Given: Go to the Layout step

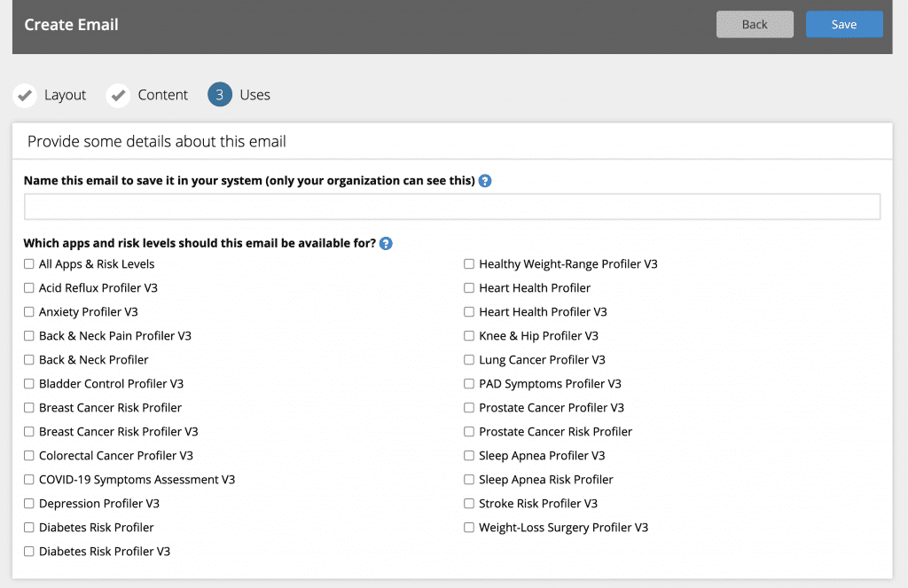Looking at the screenshot, I should tap(65, 95).
